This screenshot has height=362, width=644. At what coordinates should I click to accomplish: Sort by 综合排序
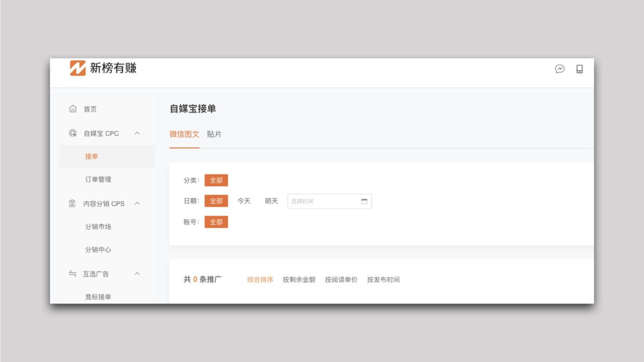260,280
